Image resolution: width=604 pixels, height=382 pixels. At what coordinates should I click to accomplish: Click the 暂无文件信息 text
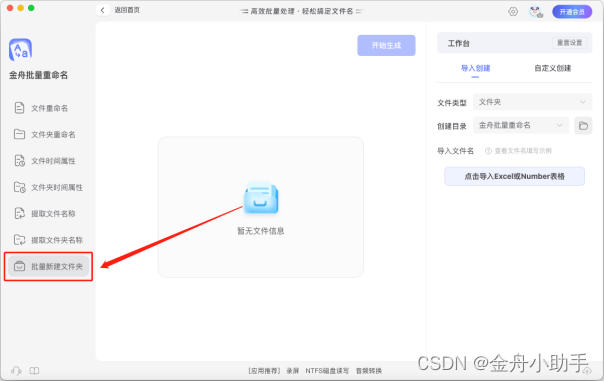pos(261,231)
